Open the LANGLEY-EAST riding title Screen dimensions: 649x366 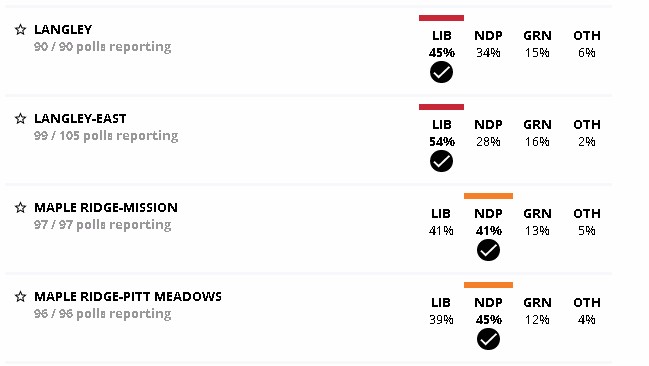tap(80, 118)
